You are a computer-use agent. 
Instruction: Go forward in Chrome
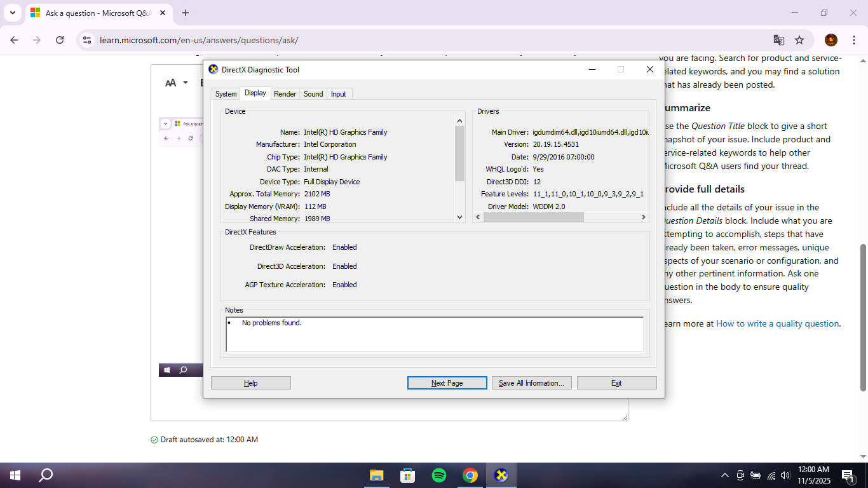coord(37,40)
